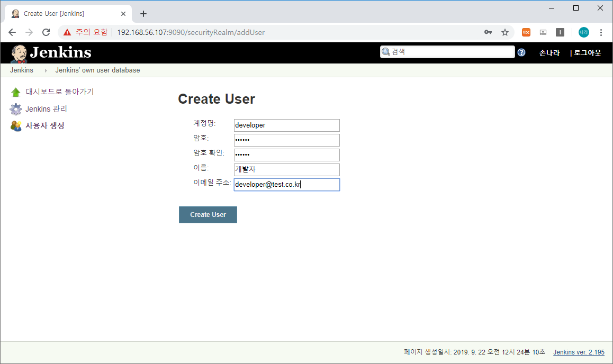Click the 암호 확인 confirm password field
Screen dimensions: 613x364
[286, 155]
